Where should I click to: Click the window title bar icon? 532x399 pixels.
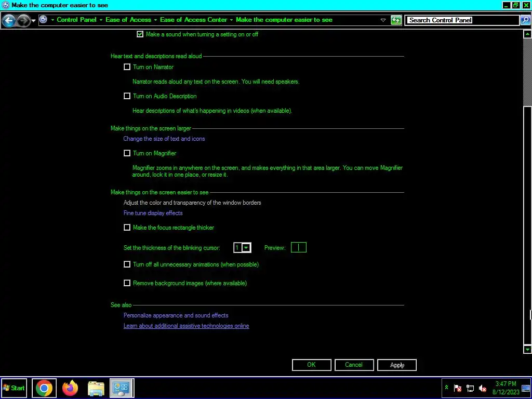[5, 5]
